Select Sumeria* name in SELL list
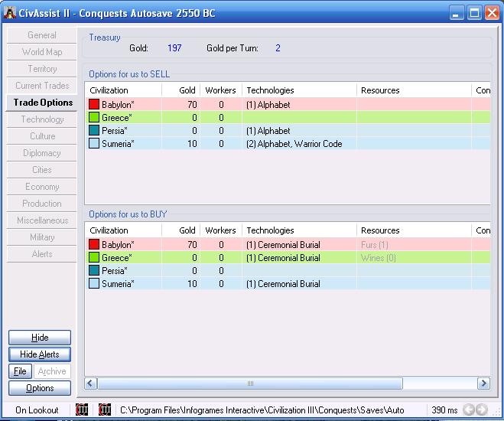 [x=118, y=144]
